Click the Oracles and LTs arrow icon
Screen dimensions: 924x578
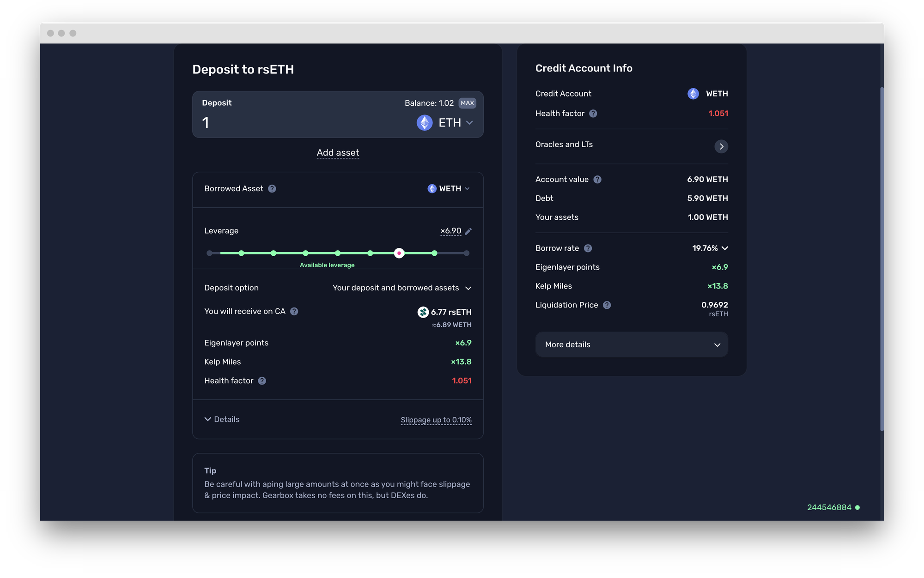click(x=721, y=146)
